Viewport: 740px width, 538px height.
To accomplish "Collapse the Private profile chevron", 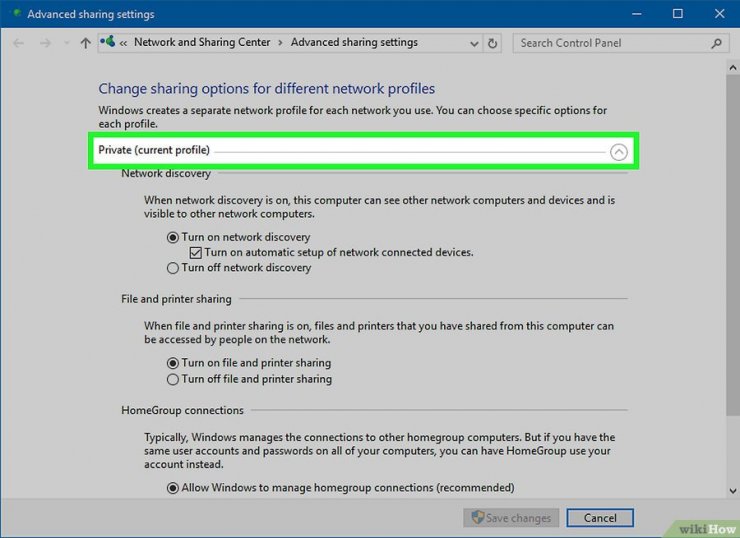I will click(x=618, y=152).
